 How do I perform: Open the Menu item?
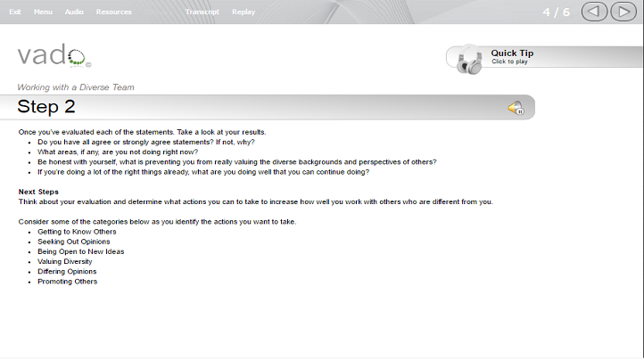click(x=43, y=12)
